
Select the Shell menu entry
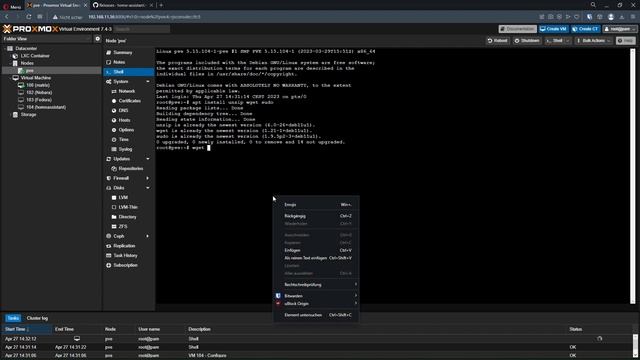click(x=129, y=72)
